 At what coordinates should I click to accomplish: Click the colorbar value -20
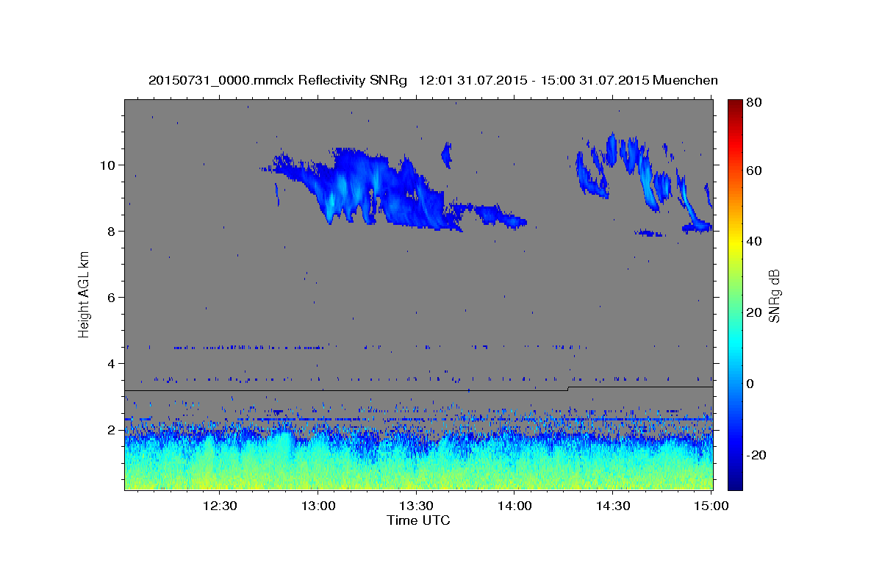point(756,454)
